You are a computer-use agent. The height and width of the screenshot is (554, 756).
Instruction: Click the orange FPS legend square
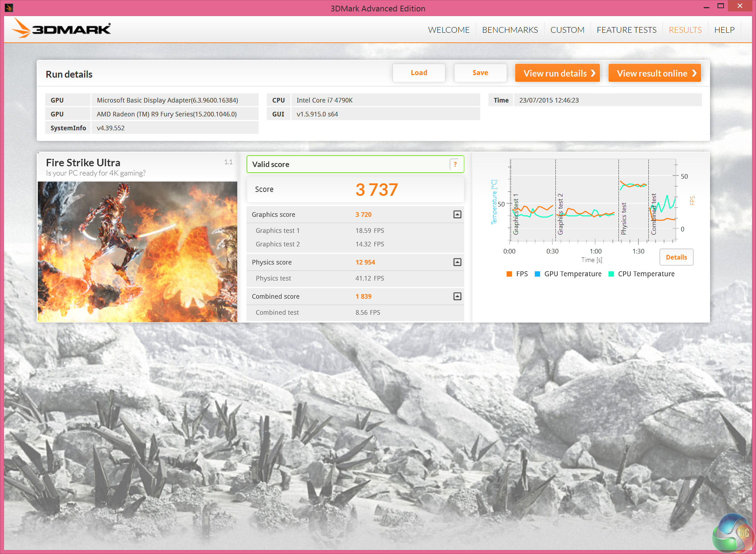[509, 274]
